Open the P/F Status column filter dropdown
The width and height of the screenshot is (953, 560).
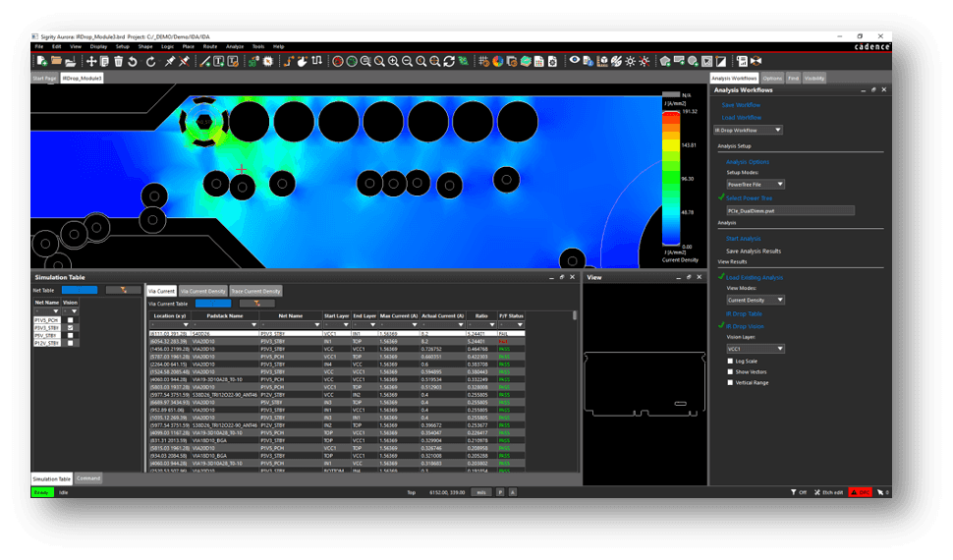(511, 324)
